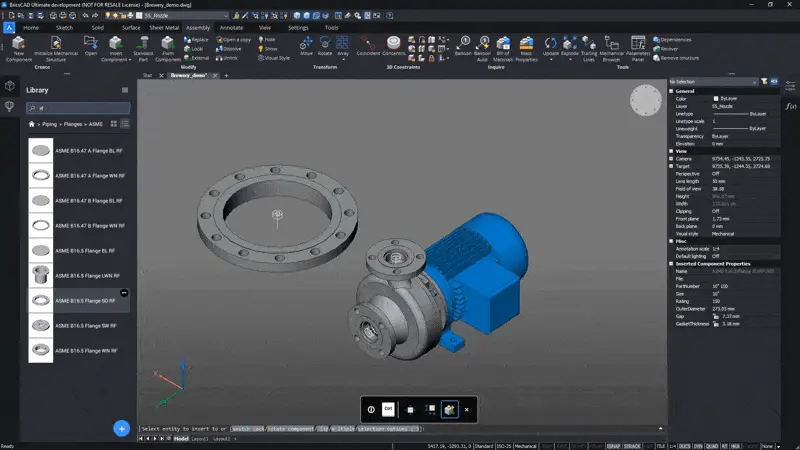Select the Move tool in Transform group

point(306,44)
